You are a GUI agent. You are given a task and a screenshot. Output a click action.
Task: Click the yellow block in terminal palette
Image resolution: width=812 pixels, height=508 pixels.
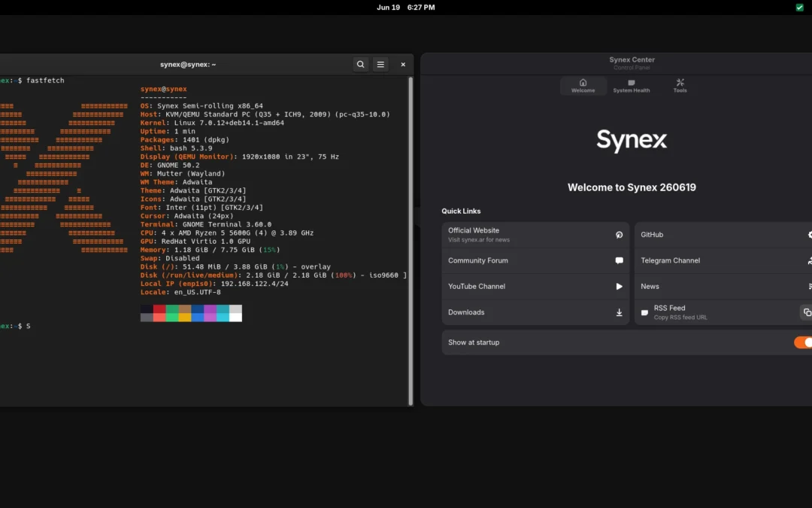pyautogui.click(x=185, y=318)
